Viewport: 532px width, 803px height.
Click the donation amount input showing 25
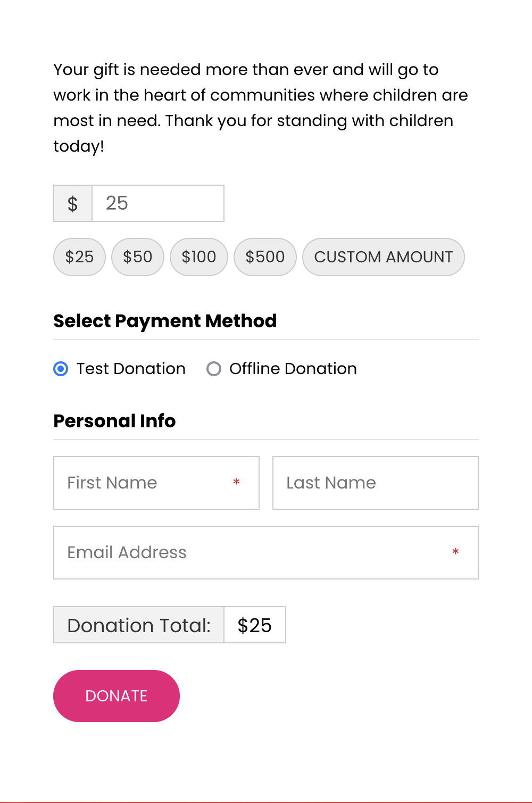coord(158,203)
